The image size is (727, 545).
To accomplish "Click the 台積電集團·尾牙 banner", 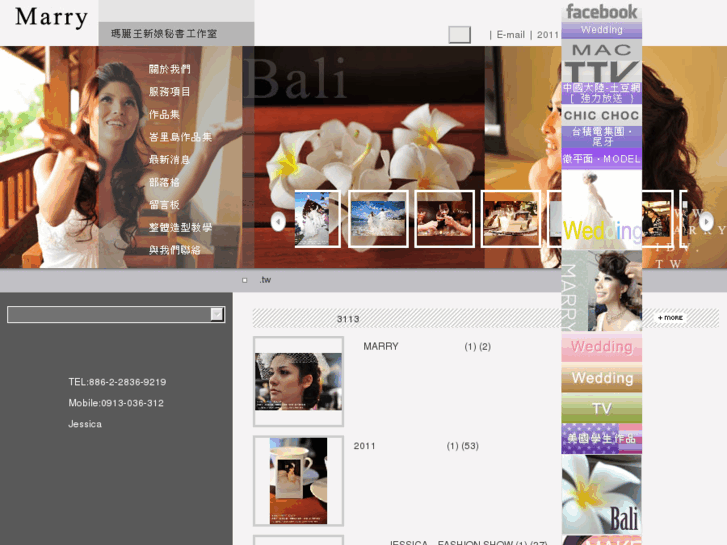I will [602, 137].
